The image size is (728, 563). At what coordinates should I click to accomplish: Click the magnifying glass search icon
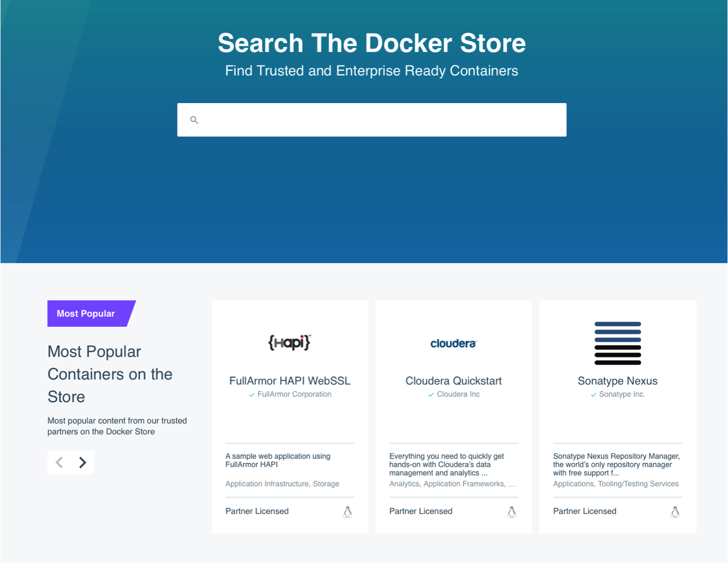point(194,120)
